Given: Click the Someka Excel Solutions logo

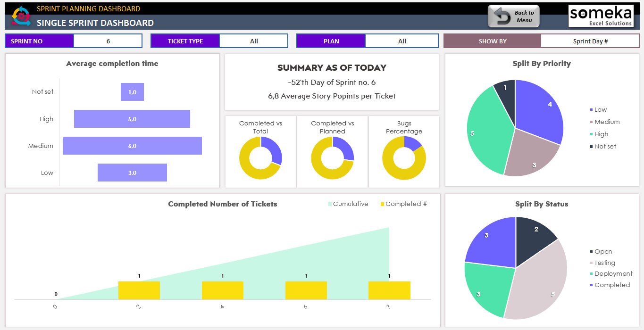Looking at the screenshot, I should 600,16.
